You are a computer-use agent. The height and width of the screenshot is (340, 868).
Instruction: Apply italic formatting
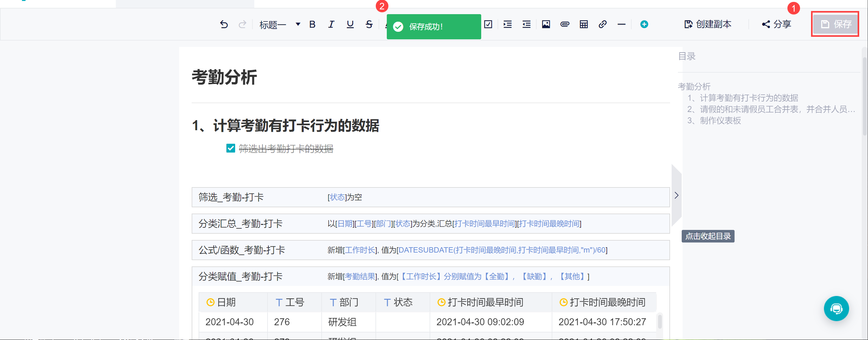[x=331, y=24]
